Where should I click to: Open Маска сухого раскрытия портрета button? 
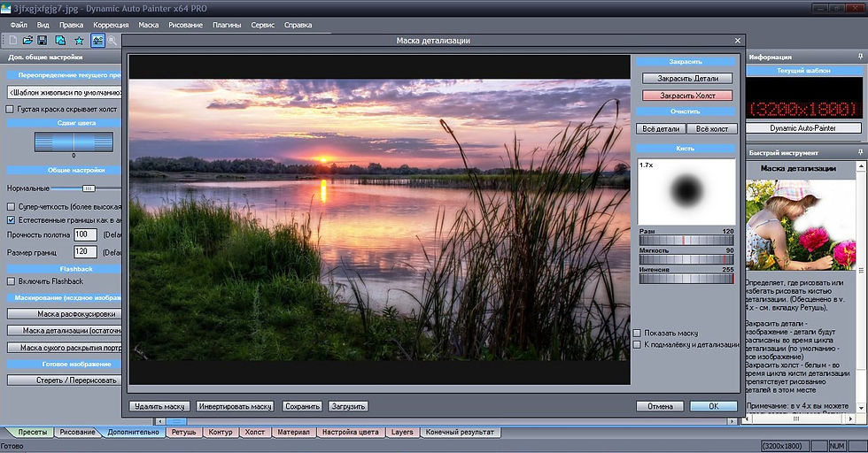click(x=64, y=348)
